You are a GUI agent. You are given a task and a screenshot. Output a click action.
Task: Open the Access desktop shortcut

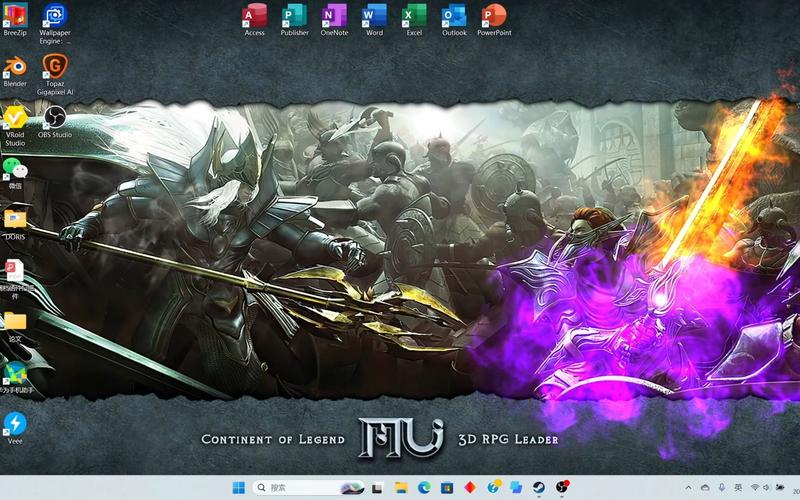254,20
